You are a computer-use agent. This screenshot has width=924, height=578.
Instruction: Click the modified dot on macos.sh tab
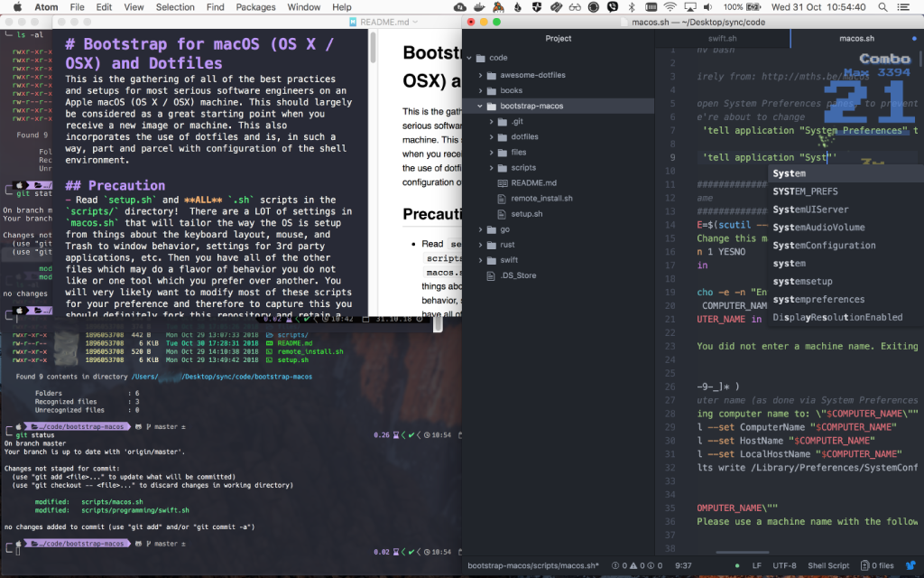pyautogui.click(x=915, y=38)
